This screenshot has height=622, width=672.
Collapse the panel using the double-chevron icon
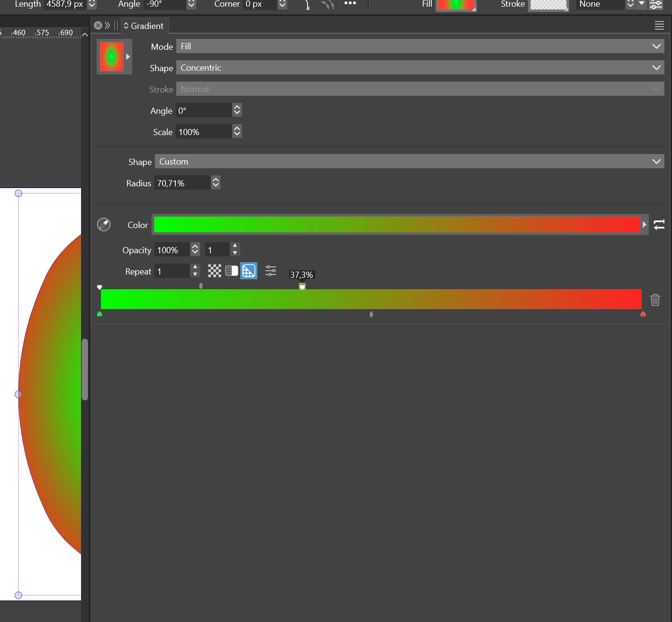click(108, 26)
